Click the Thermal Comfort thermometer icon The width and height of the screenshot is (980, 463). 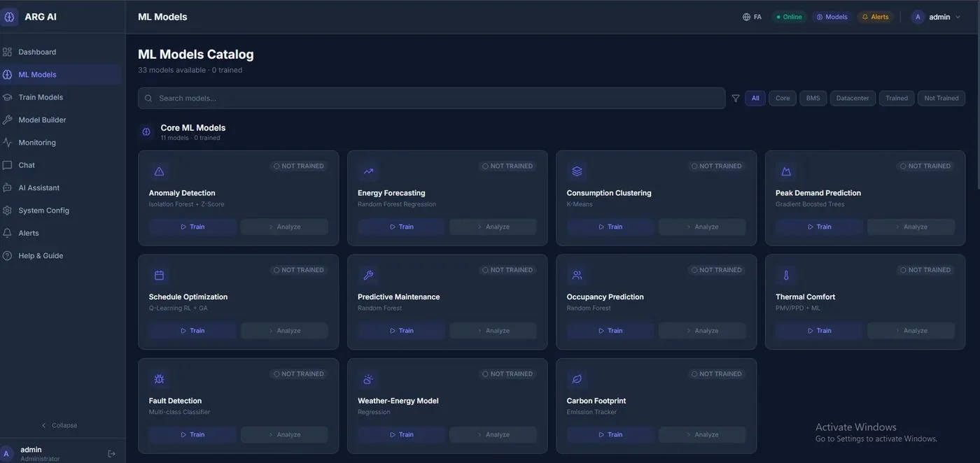click(x=786, y=276)
